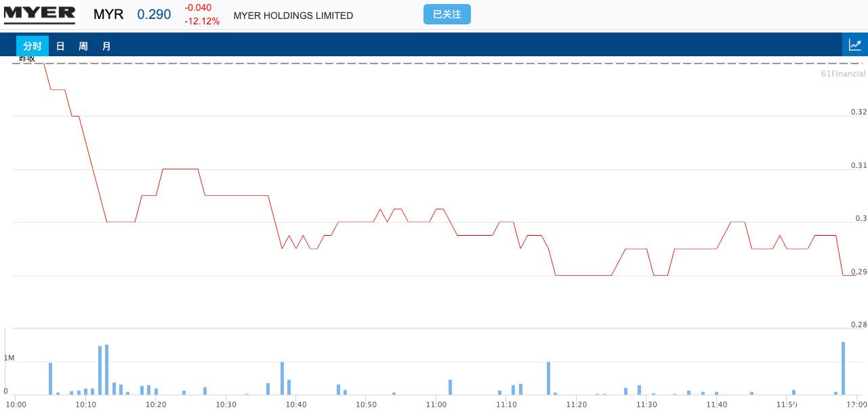The height and width of the screenshot is (416, 868).
Task: Select the volume bar near 11:02
Action: tap(450, 387)
